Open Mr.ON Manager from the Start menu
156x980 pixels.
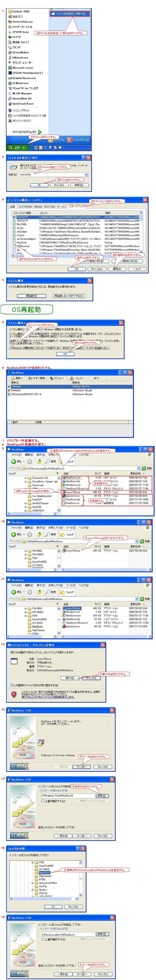pyautogui.click(x=20, y=93)
